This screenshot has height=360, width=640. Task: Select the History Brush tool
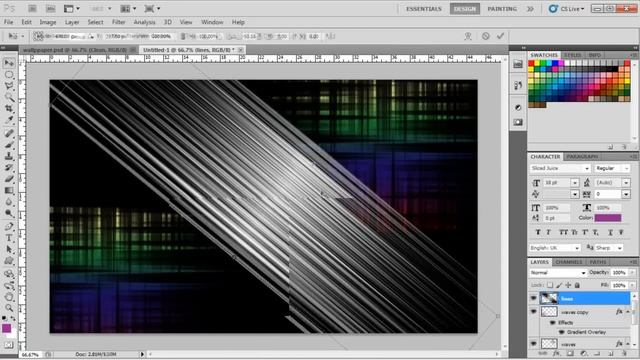pyautogui.click(x=9, y=168)
